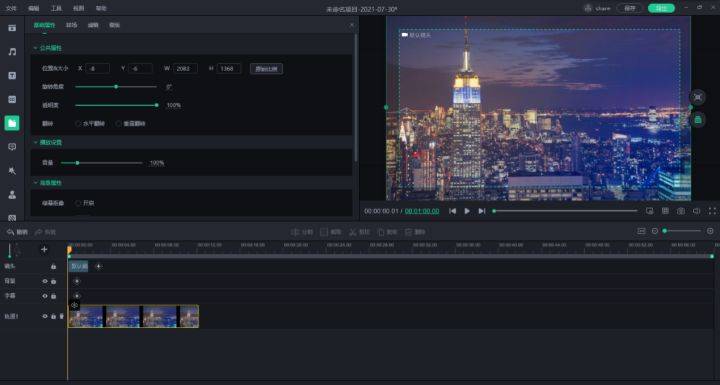The width and height of the screenshot is (720, 385).
Task: Toggle the lock on the second track
Action: coord(53,281)
